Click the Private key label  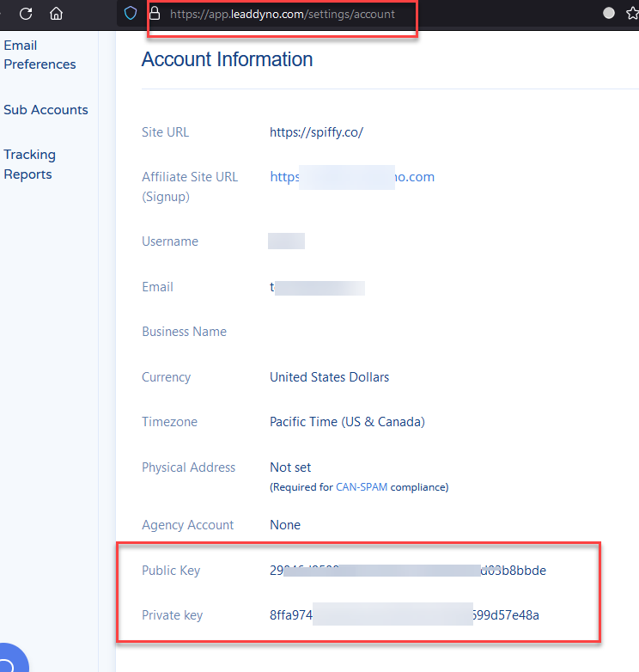pyautogui.click(x=172, y=615)
